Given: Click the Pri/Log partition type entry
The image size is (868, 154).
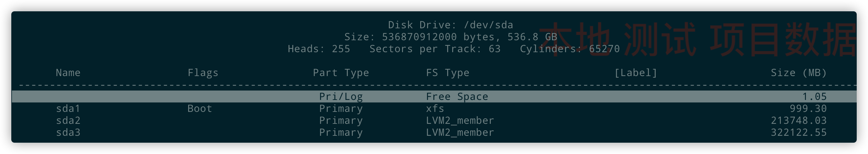Looking at the screenshot, I should [341, 97].
